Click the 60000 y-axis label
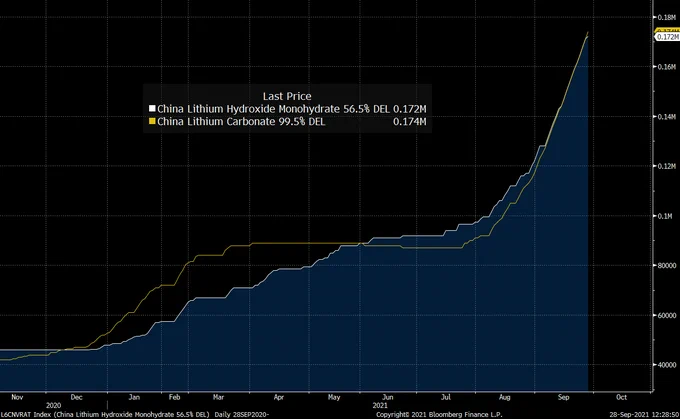This screenshot has width=680, height=419. pos(667,315)
